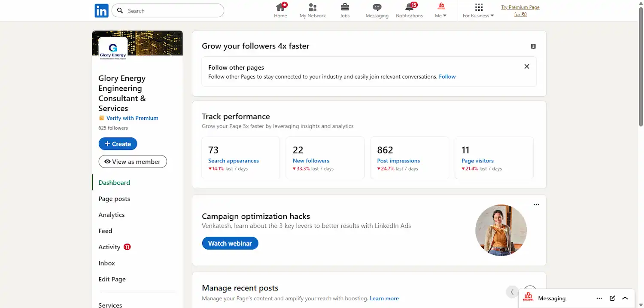644x308 pixels.
Task: Click the Create button
Action: pyautogui.click(x=118, y=144)
